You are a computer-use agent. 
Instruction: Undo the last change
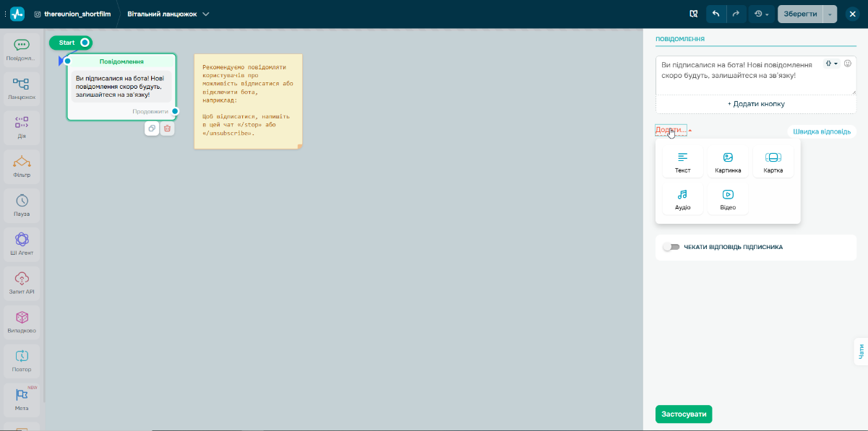[716, 14]
